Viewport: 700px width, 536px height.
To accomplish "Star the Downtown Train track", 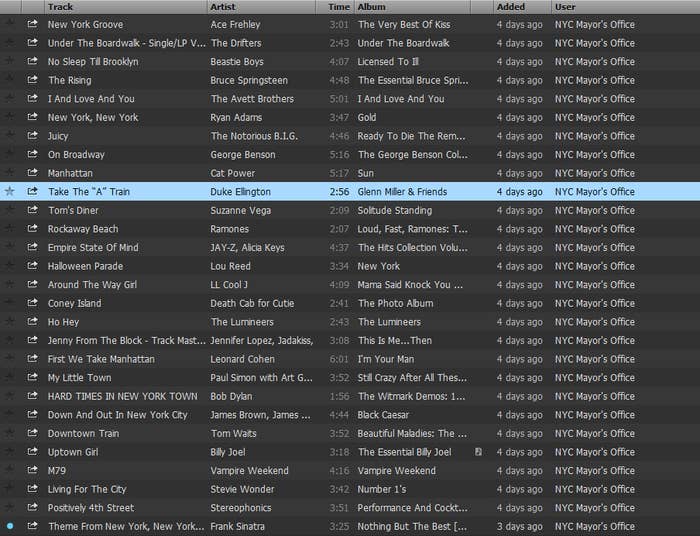I will [9, 433].
